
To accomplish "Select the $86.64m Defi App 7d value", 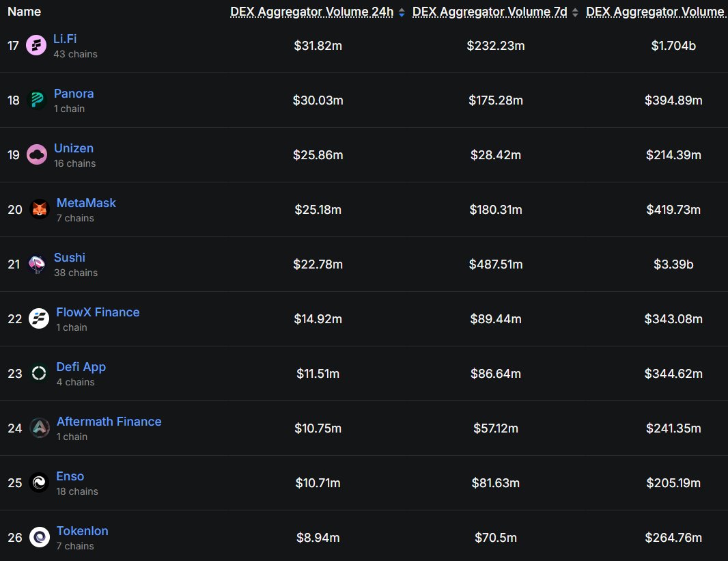I will (496, 373).
